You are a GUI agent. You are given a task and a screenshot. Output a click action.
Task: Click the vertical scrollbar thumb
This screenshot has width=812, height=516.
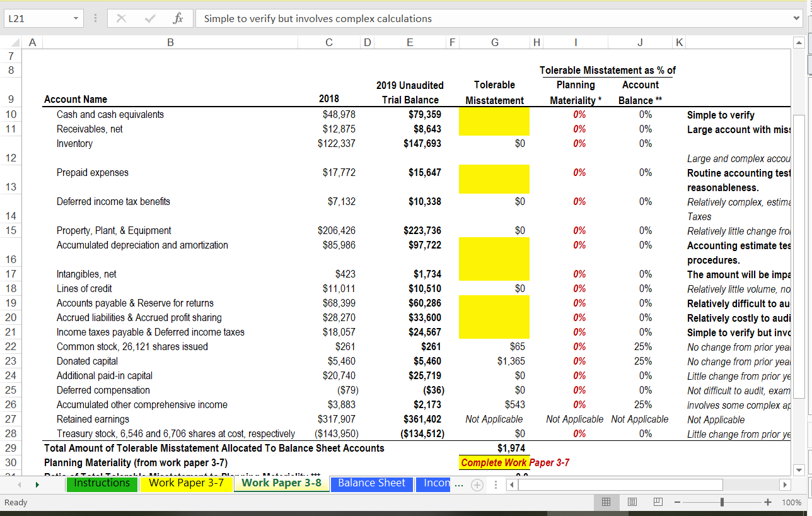click(799, 256)
